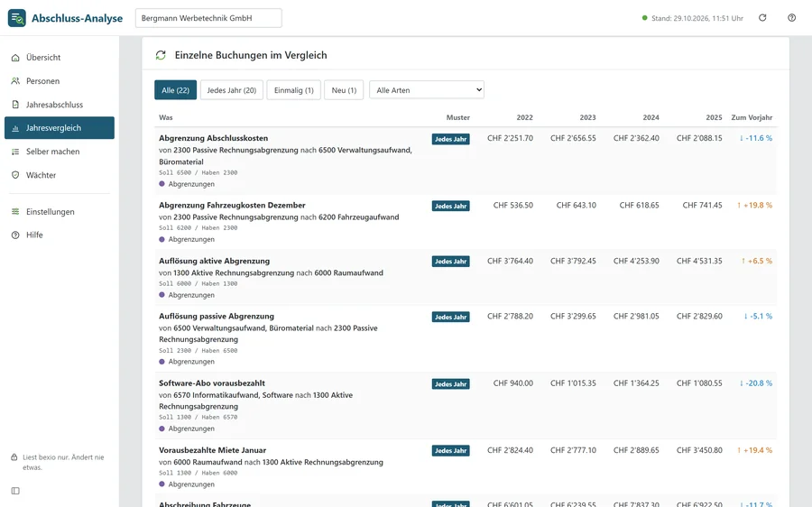The height and width of the screenshot is (507, 812).
Task: Click the 'Stand: 29.10.2026, 11:51 Uhr' timestamp
Action: pyautogui.click(x=697, y=18)
